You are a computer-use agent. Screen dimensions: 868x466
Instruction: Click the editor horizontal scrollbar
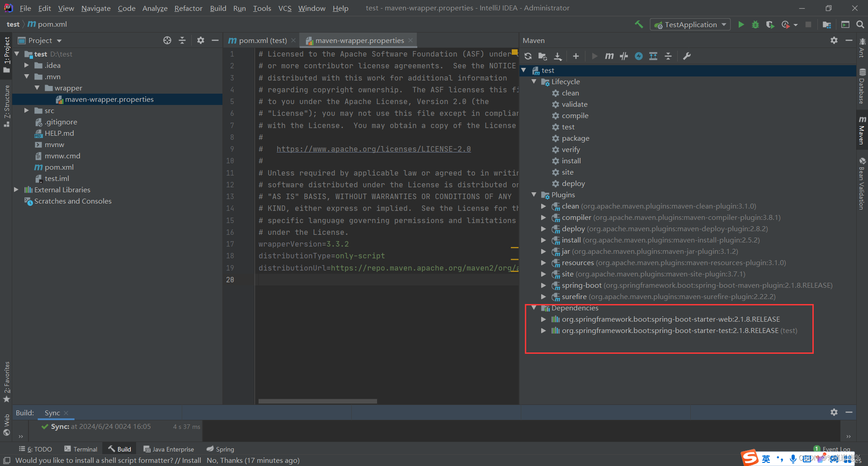317,401
